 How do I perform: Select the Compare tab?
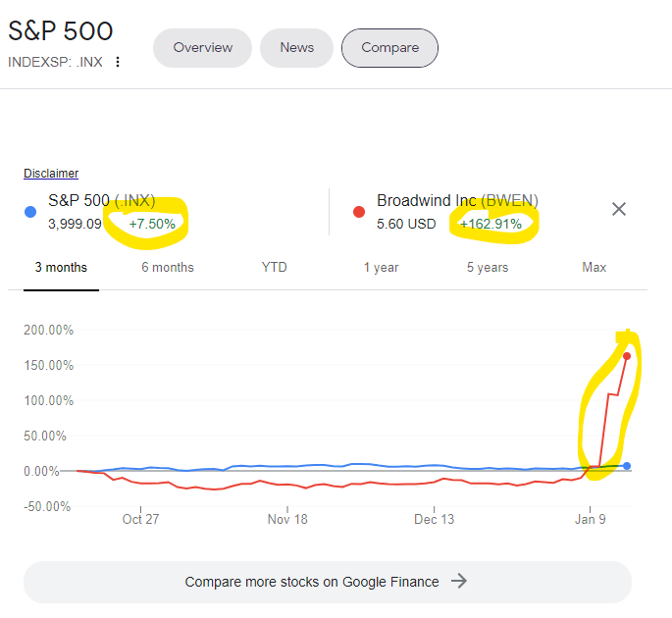coord(389,47)
